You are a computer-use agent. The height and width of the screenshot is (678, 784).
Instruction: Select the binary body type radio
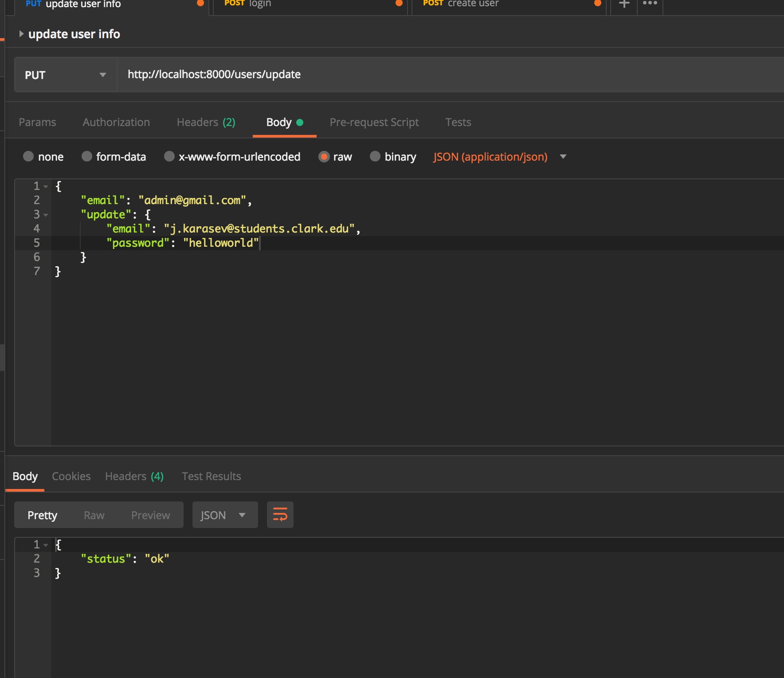click(375, 156)
